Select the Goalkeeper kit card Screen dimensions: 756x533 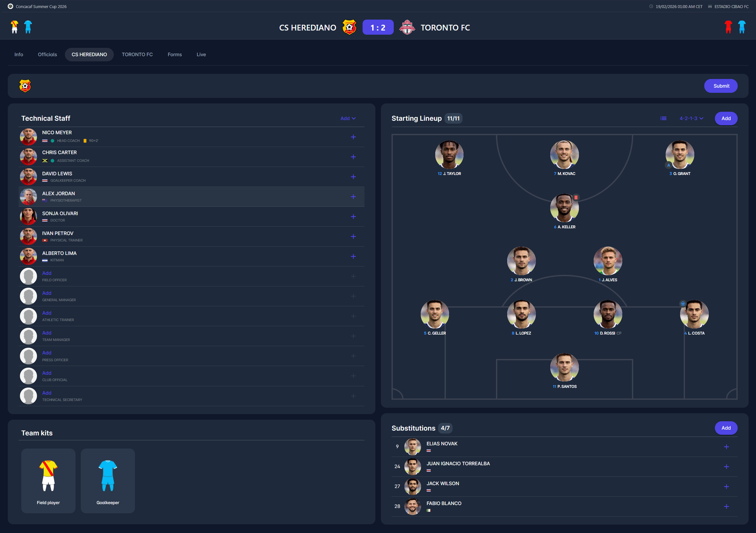[x=108, y=481]
